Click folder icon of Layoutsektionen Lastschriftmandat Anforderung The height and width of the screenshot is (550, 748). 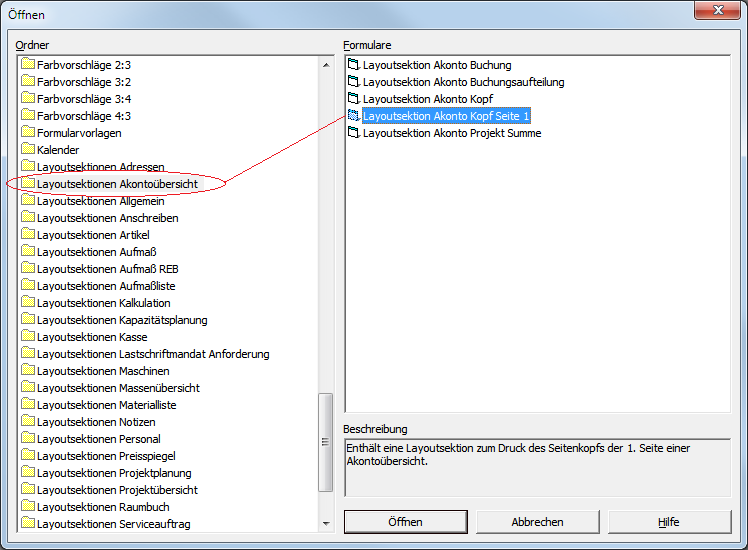coord(28,353)
